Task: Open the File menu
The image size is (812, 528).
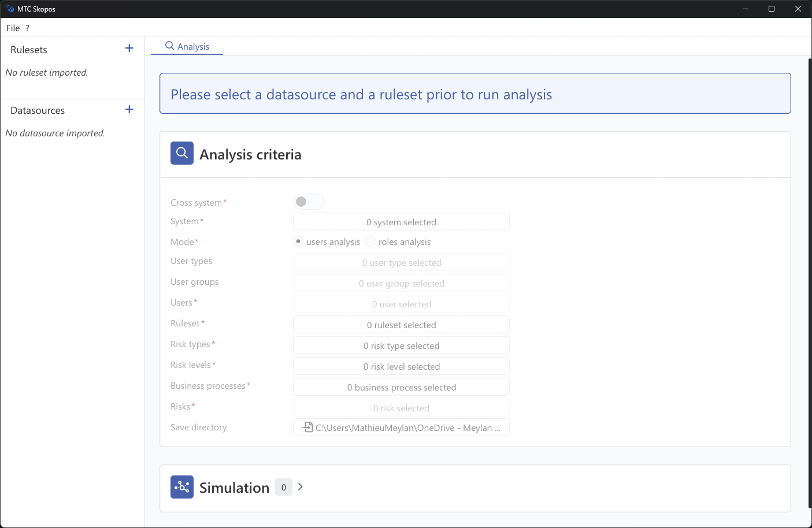Action: (13, 28)
